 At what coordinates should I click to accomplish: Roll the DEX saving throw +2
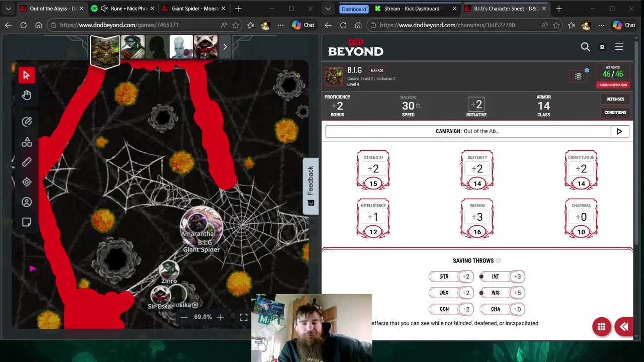tap(466, 293)
